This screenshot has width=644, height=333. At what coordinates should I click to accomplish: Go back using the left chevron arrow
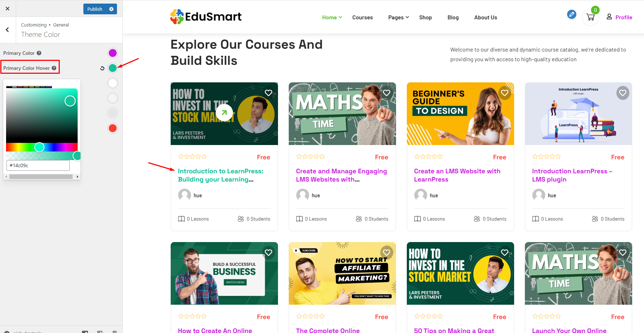(8, 30)
